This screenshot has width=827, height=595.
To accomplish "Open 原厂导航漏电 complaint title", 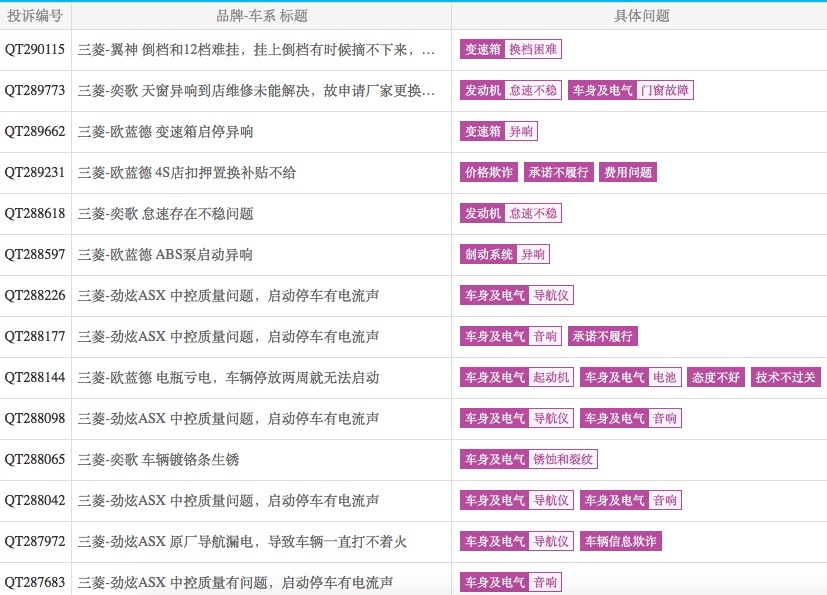I will (243, 541).
